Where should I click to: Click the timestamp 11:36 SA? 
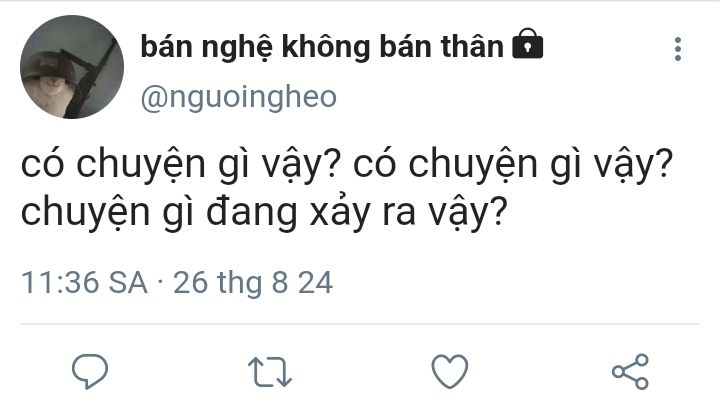point(84,282)
